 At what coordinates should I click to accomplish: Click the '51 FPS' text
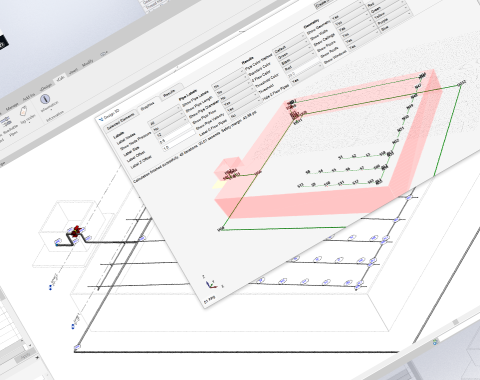point(210,300)
